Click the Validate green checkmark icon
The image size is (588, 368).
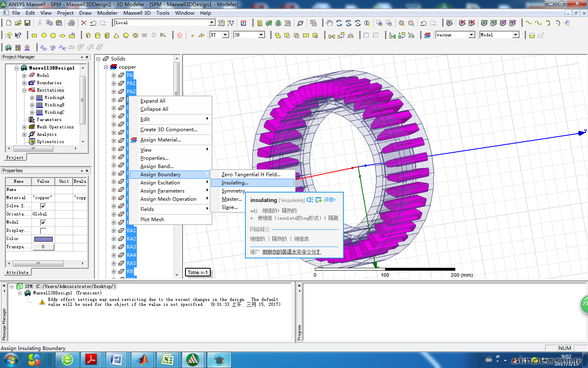point(269,23)
